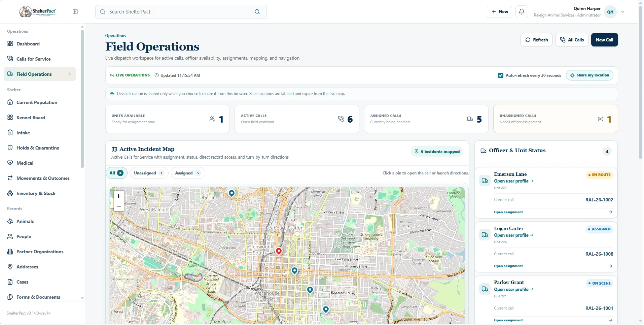Click the Refresh button

[536, 40]
